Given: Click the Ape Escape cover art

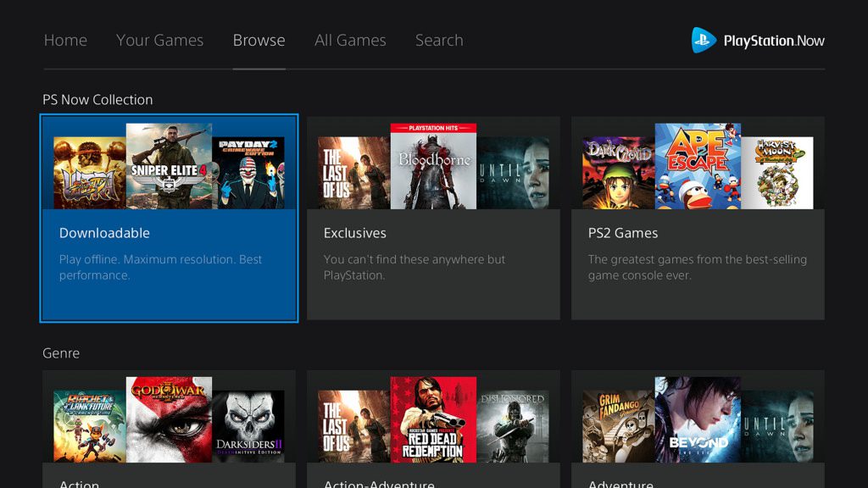Looking at the screenshot, I should 698,165.
